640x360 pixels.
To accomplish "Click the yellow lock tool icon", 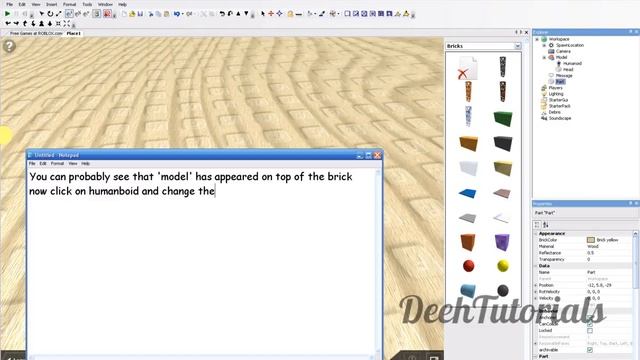I will (x=290, y=14).
